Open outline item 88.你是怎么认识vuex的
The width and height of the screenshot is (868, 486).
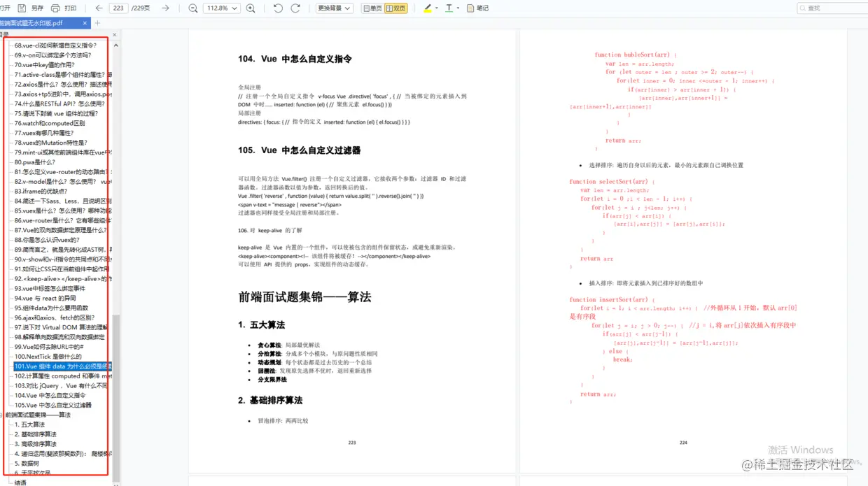pos(47,240)
